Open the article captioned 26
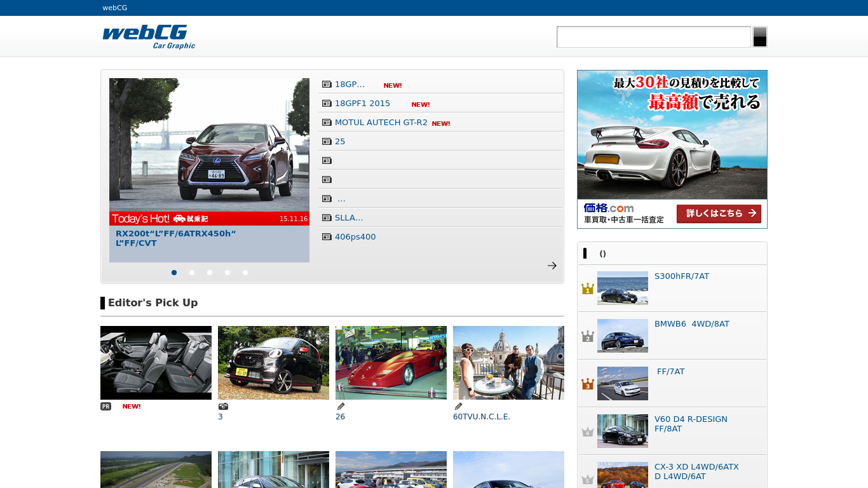 click(340, 417)
